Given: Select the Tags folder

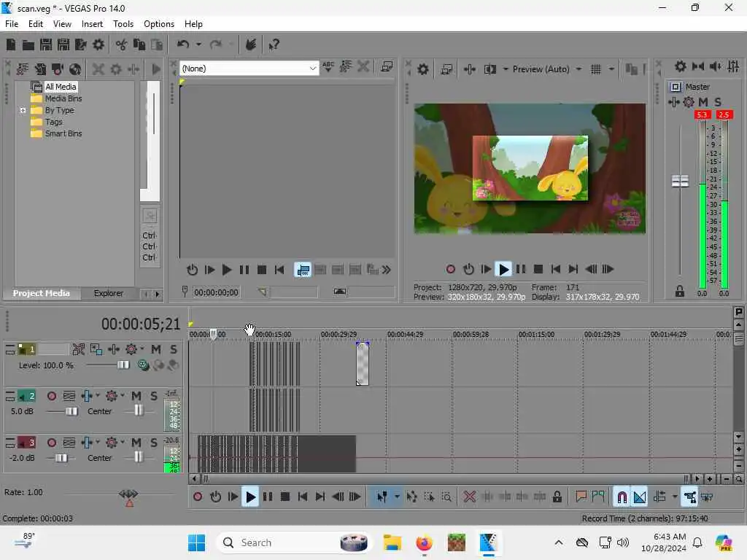Looking at the screenshot, I should click(x=54, y=122).
